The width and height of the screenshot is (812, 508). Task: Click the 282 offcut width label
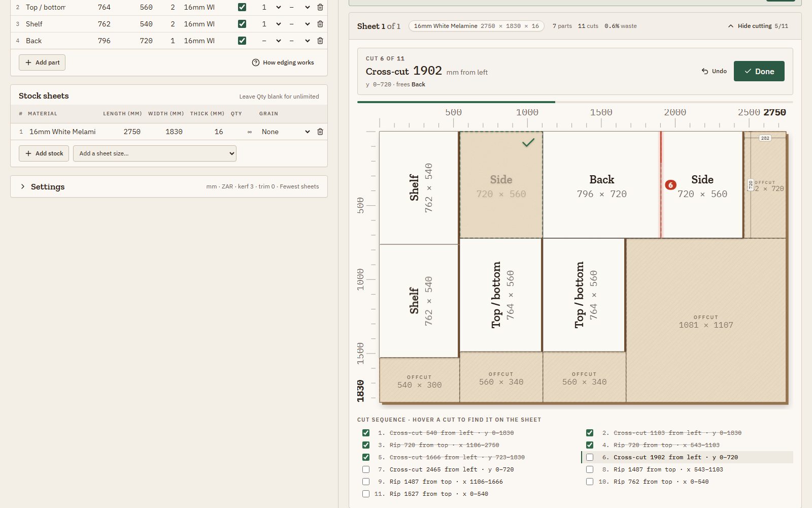pos(765,138)
